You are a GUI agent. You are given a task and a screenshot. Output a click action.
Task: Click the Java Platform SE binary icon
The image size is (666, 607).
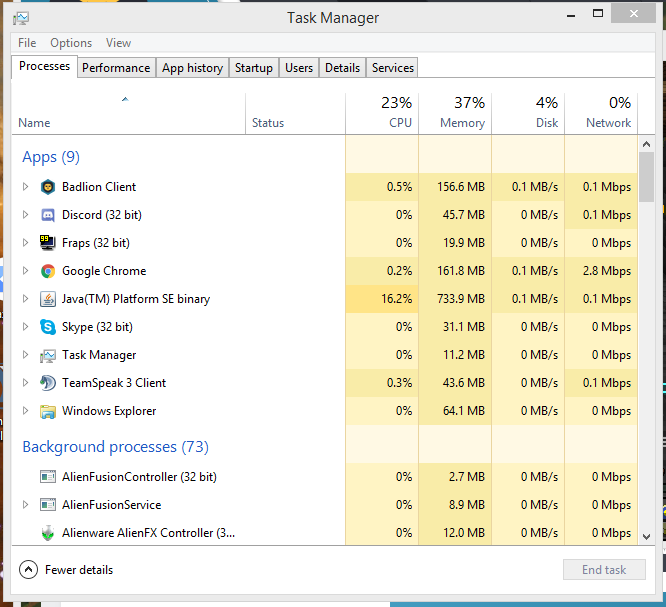click(x=48, y=299)
